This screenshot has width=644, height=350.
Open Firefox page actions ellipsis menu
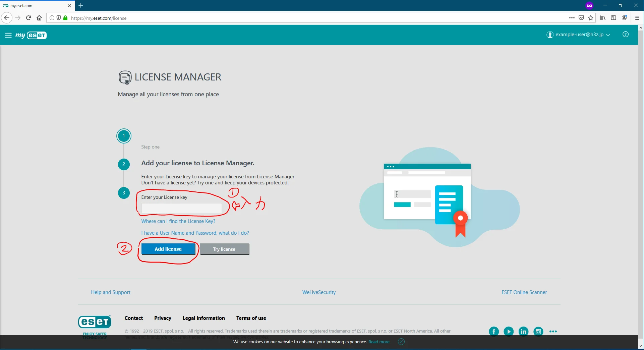[572, 18]
